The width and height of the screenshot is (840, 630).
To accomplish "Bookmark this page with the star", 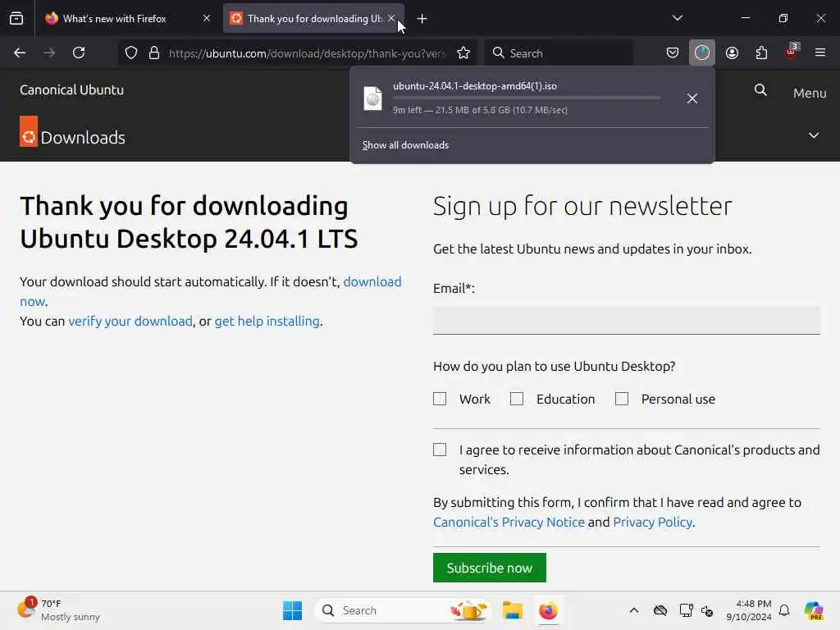I will [463, 53].
